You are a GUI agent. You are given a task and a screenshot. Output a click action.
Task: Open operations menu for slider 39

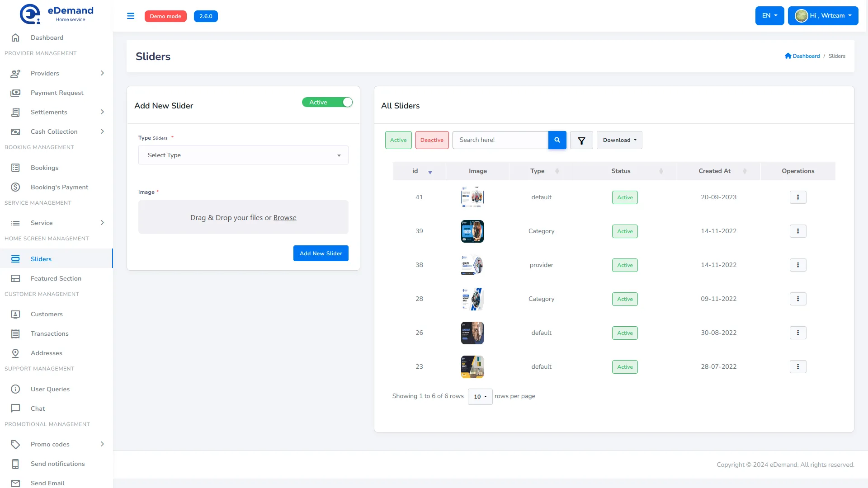pos(798,231)
